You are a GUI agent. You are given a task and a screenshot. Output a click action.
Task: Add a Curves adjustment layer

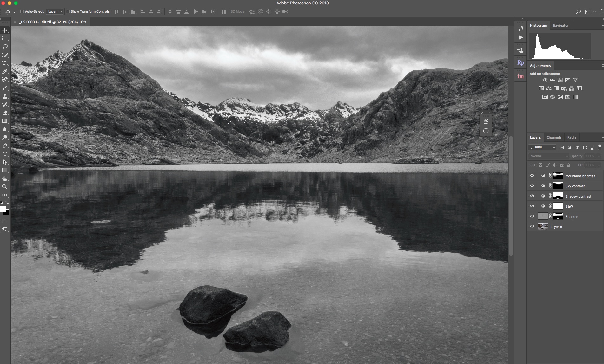click(x=560, y=80)
